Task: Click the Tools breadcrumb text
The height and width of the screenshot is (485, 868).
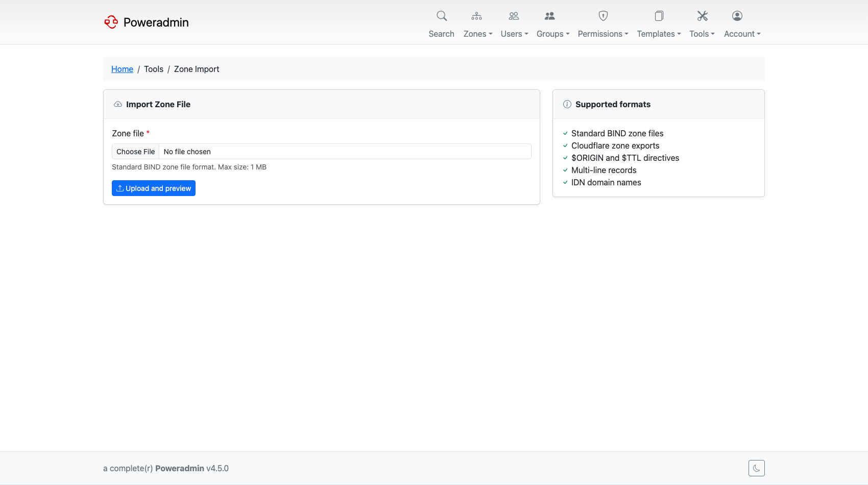Action: [154, 69]
